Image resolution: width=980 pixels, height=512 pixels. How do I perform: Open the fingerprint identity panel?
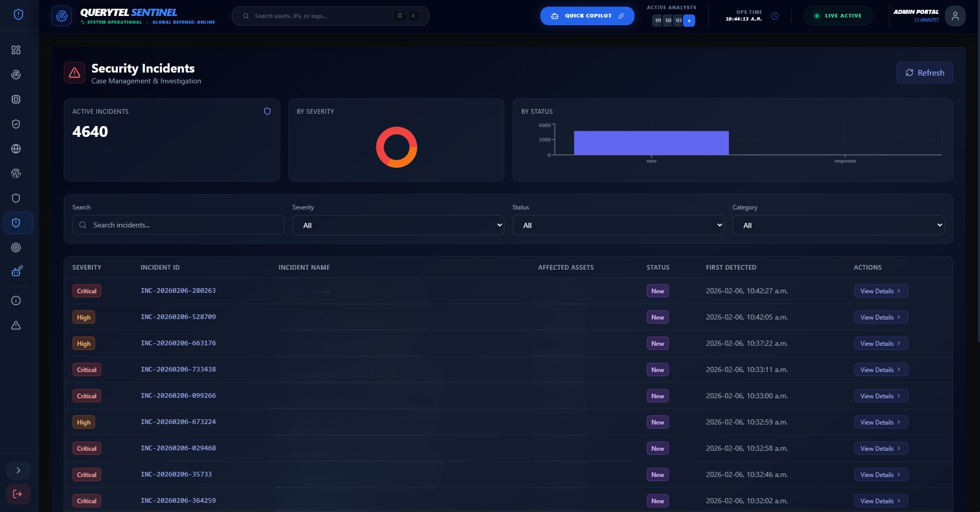pos(16,173)
